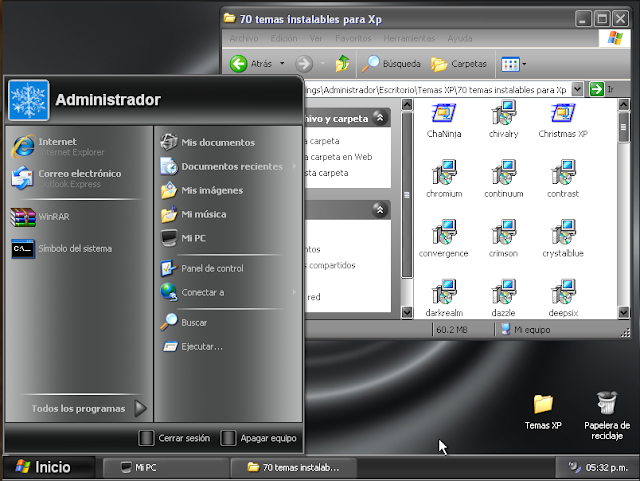Viewport: 640px width, 481px height.
Task: Click Apagar equipo button
Action: [259, 438]
